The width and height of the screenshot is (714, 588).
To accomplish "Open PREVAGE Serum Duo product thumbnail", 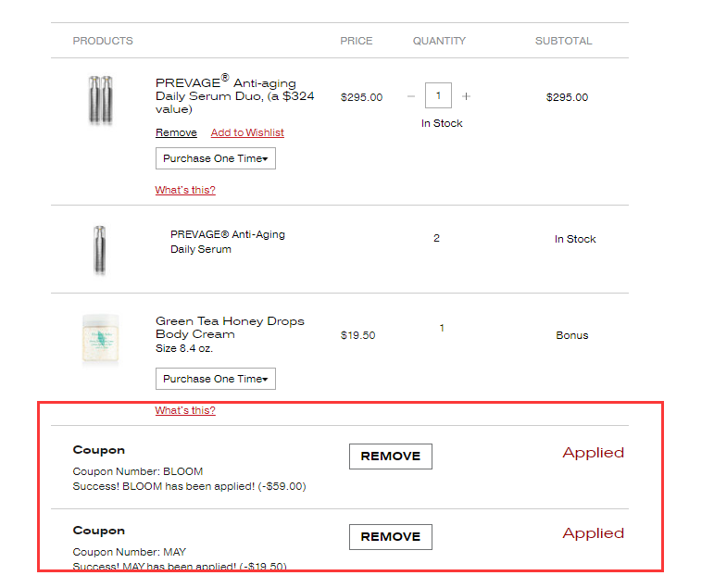I will pyautogui.click(x=100, y=100).
